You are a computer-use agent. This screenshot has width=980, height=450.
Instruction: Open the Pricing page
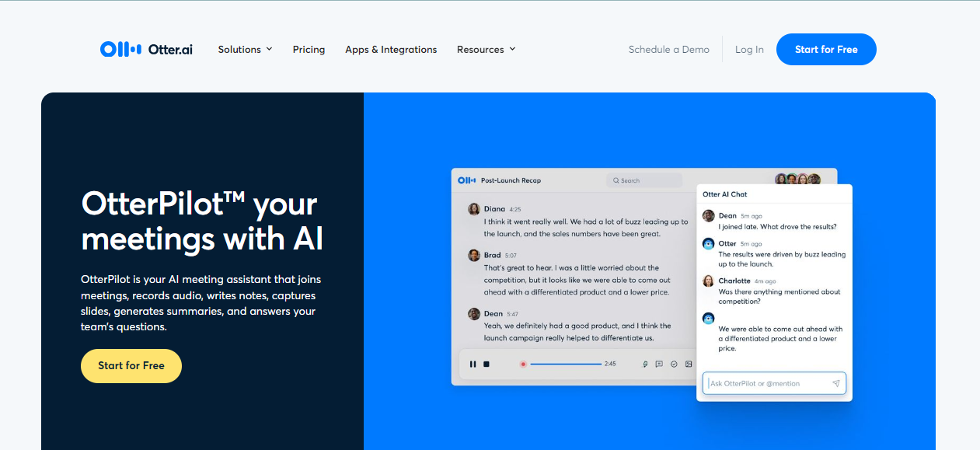point(309,49)
